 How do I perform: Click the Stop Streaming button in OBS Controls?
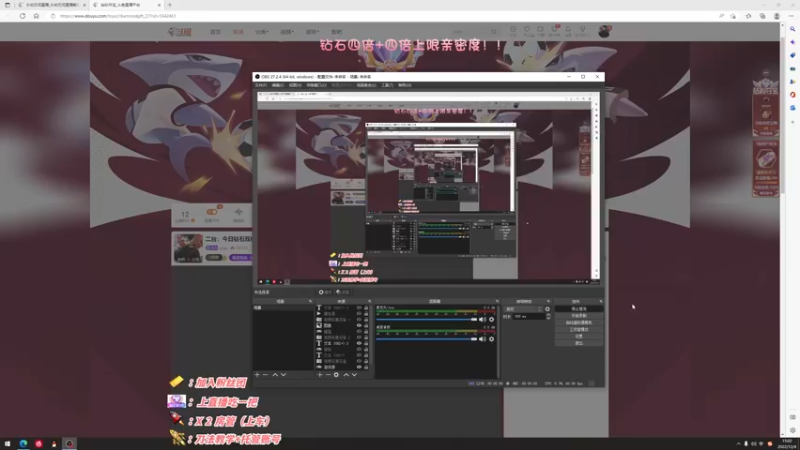point(579,309)
